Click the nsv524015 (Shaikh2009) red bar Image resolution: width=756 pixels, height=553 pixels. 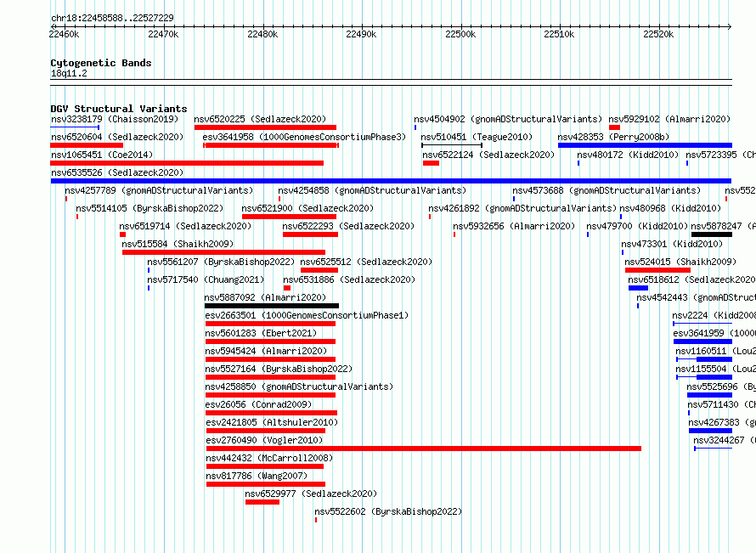pyautogui.click(x=657, y=270)
